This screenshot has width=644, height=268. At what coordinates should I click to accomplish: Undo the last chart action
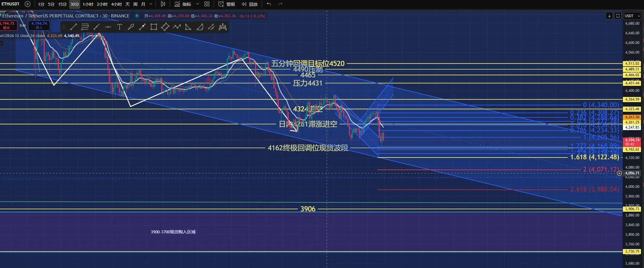click(x=269, y=4)
